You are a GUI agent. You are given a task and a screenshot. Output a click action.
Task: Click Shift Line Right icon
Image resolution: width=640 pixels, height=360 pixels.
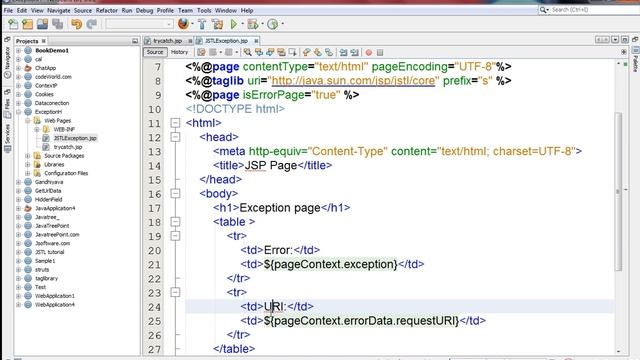[x=355, y=52]
